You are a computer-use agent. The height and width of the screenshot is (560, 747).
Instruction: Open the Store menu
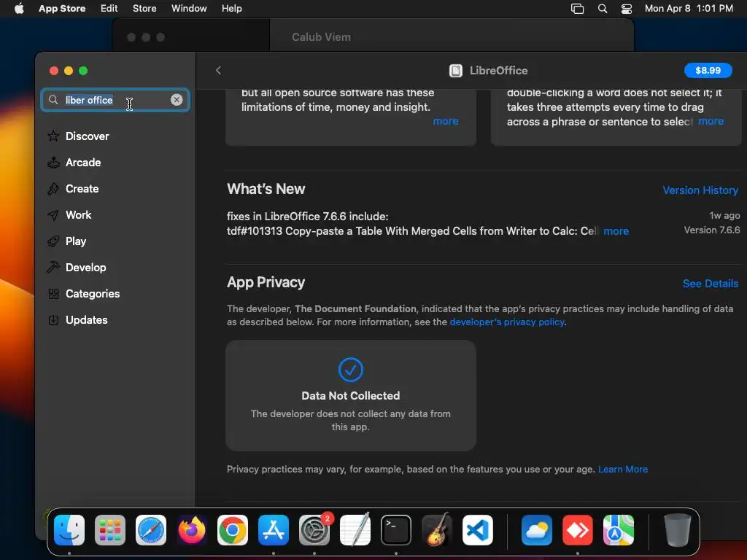tap(144, 8)
